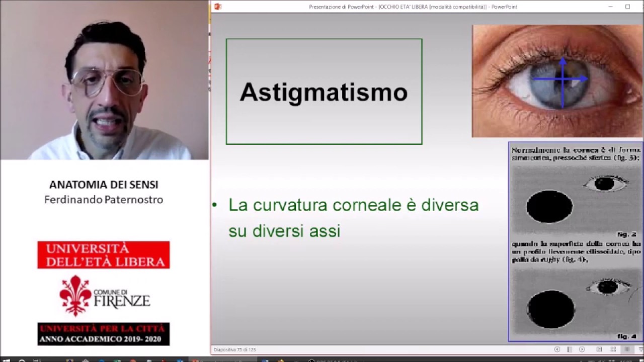This screenshot has height=362, width=644.
Task: Click the 'Astigmatismo' slide title box
Action: 324,92
